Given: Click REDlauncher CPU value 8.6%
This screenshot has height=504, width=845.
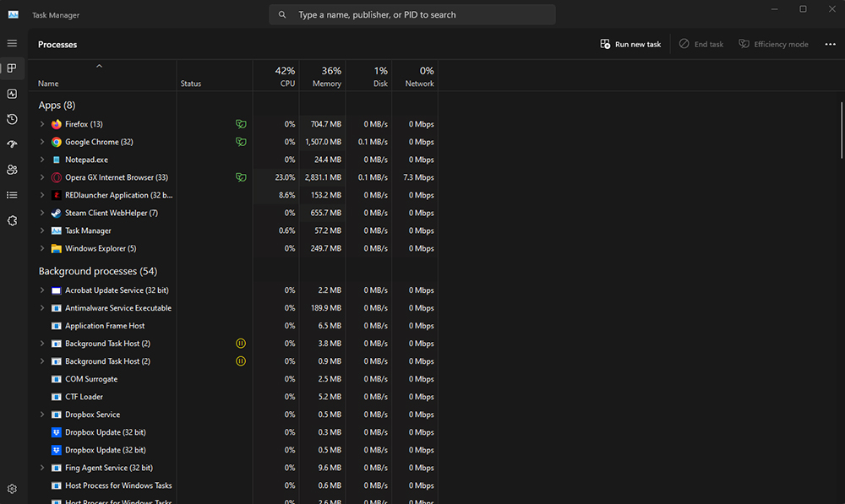Looking at the screenshot, I should pyautogui.click(x=286, y=196).
